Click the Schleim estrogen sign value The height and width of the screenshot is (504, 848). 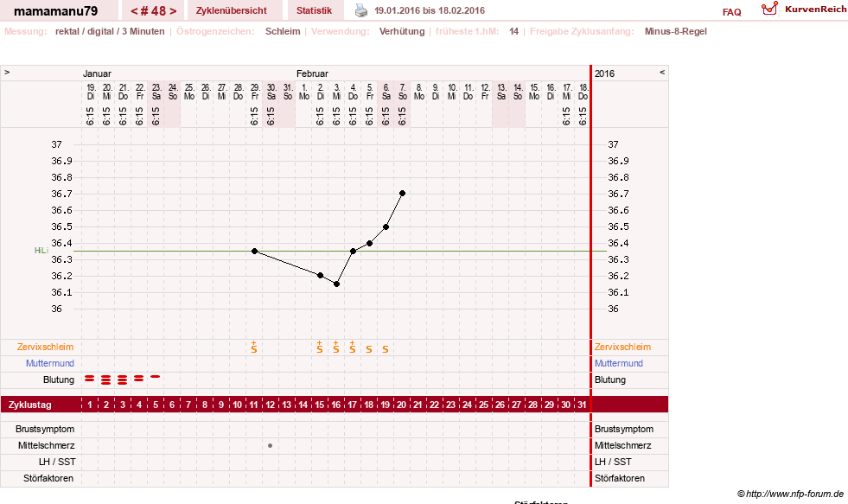283,31
